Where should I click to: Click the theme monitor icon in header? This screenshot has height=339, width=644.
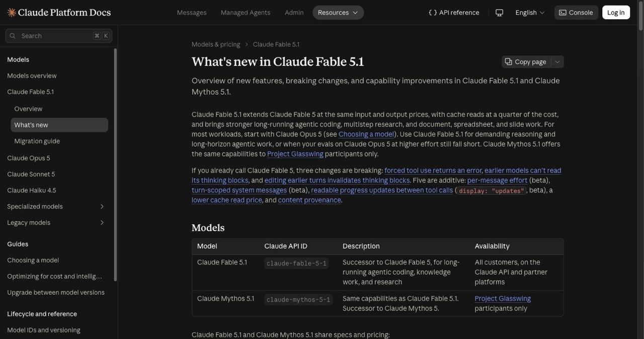pos(499,13)
